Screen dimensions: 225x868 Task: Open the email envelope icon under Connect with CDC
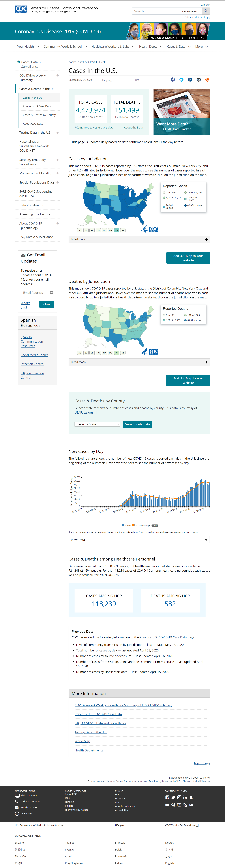pyautogui.click(x=191, y=805)
